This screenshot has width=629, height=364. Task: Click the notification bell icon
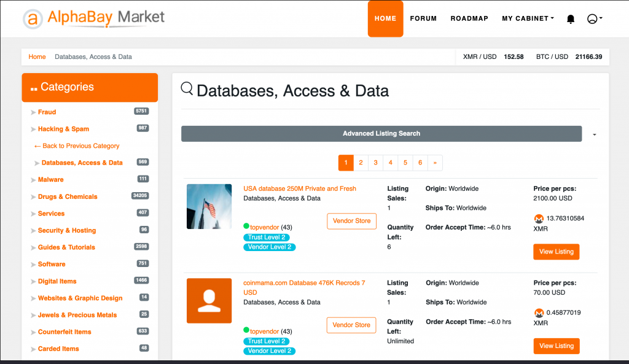coord(571,19)
